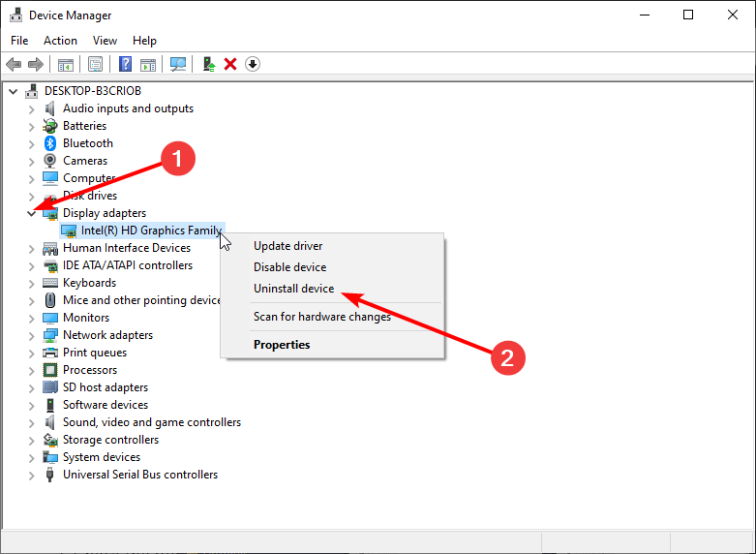Click the Audio inputs and outputs speaker icon
756x554 pixels.
(50, 108)
